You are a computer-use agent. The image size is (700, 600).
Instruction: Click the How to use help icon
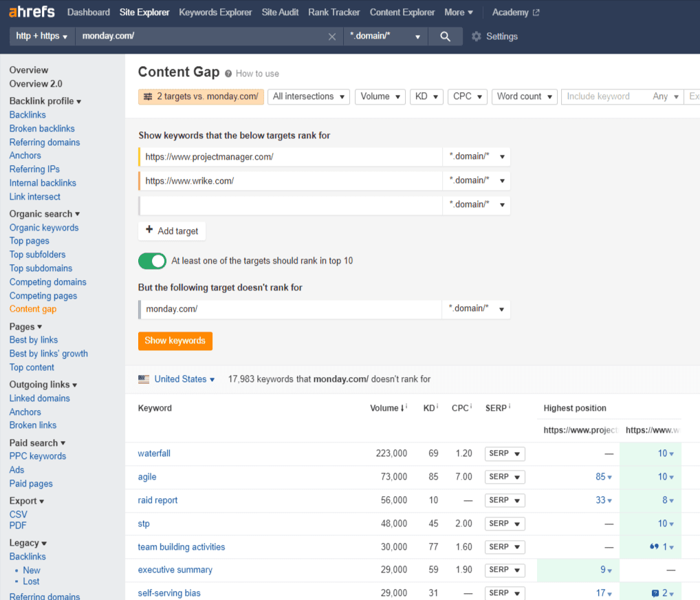228,74
